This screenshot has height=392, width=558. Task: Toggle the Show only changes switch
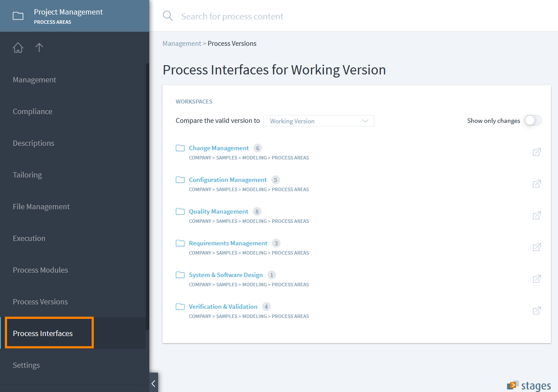pyautogui.click(x=533, y=121)
